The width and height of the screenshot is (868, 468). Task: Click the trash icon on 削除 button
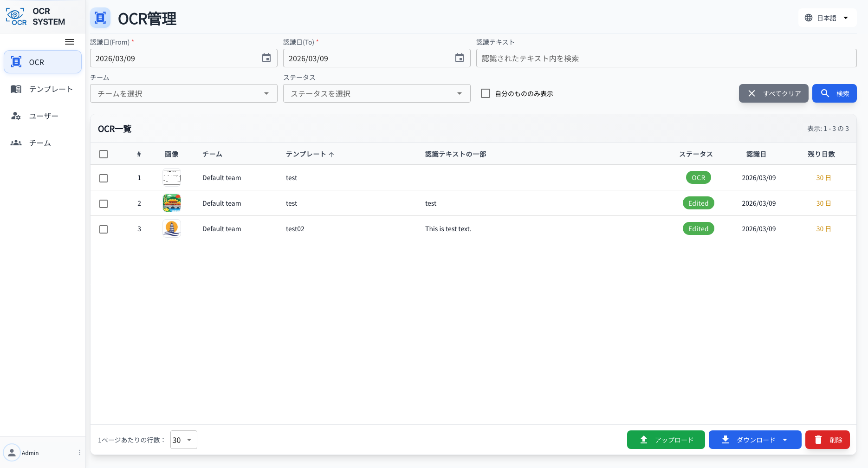point(818,439)
